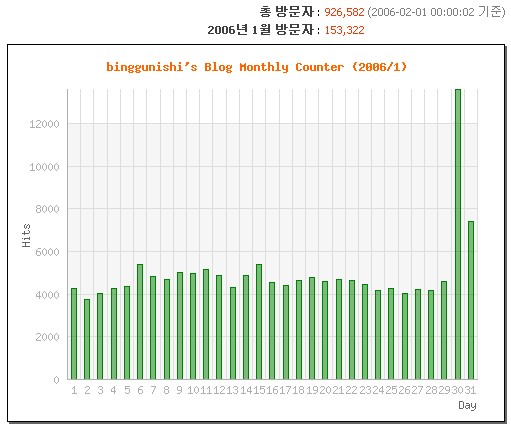The image size is (511, 425).
Task: Click the y-axis label 2000
Action: (x=47, y=337)
